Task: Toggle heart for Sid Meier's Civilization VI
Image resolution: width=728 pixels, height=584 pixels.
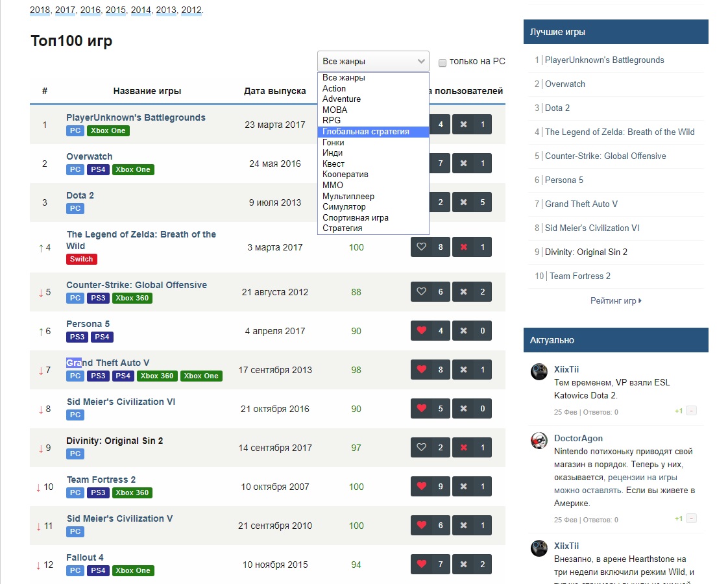Action: (x=421, y=409)
